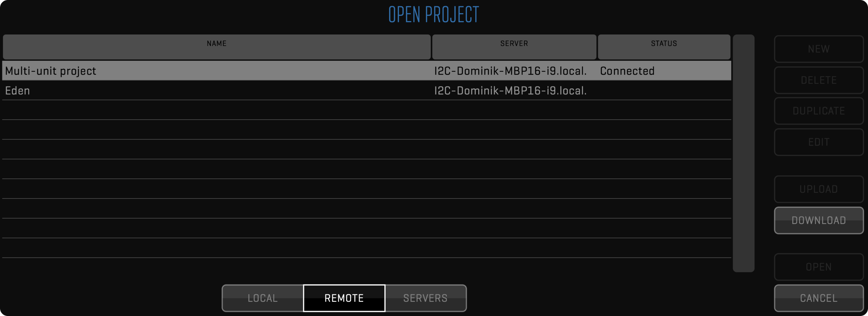
Task: Click the OPEN button
Action: pyautogui.click(x=818, y=267)
